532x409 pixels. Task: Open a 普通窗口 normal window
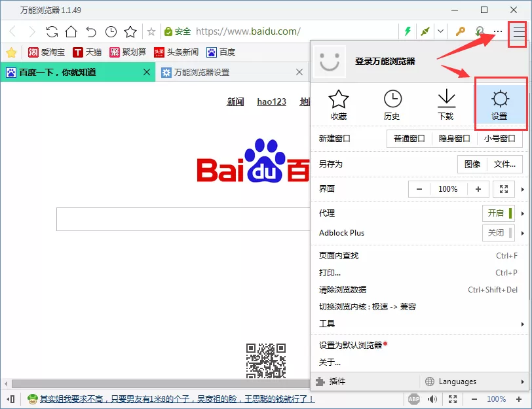[x=409, y=139]
